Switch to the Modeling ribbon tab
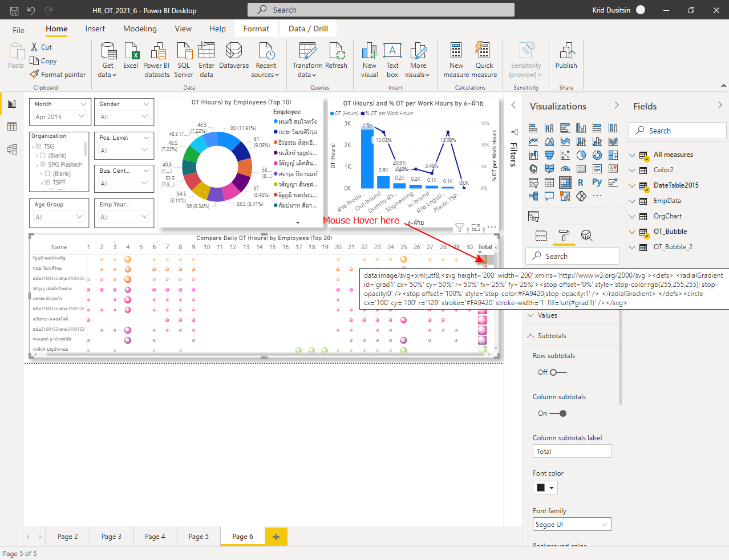This screenshot has height=560, width=729. click(x=140, y=29)
